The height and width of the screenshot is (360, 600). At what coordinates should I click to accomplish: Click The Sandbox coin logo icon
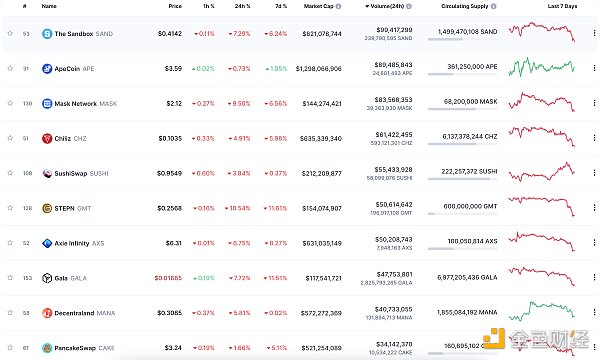tap(47, 34)
